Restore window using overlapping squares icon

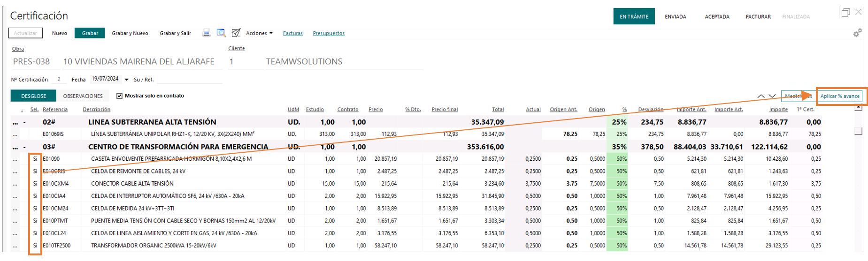845,13
